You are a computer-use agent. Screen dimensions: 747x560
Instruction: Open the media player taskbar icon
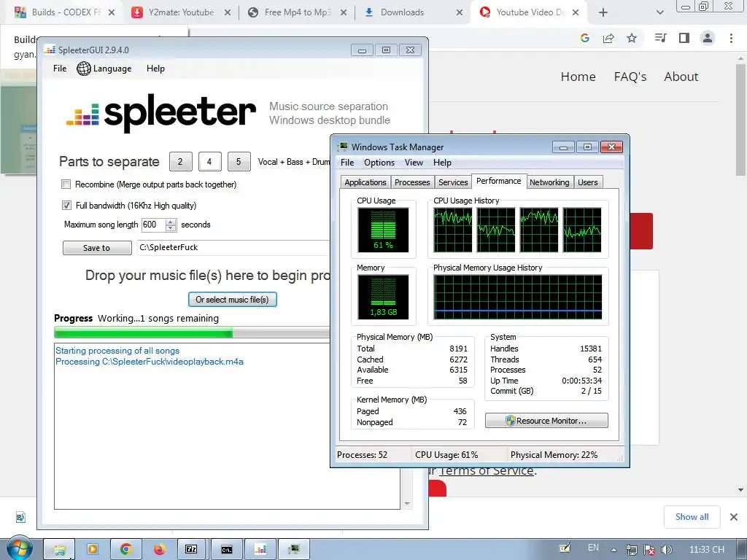[93, 550]
